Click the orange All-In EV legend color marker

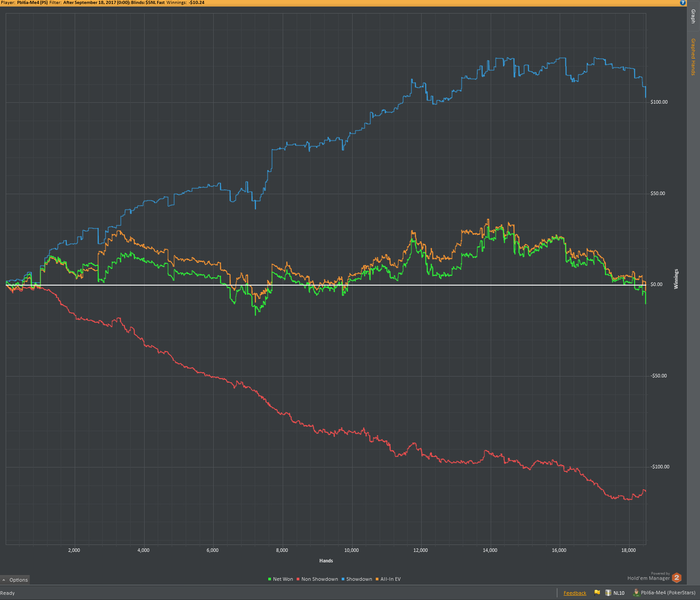click(x=377, y=579)
